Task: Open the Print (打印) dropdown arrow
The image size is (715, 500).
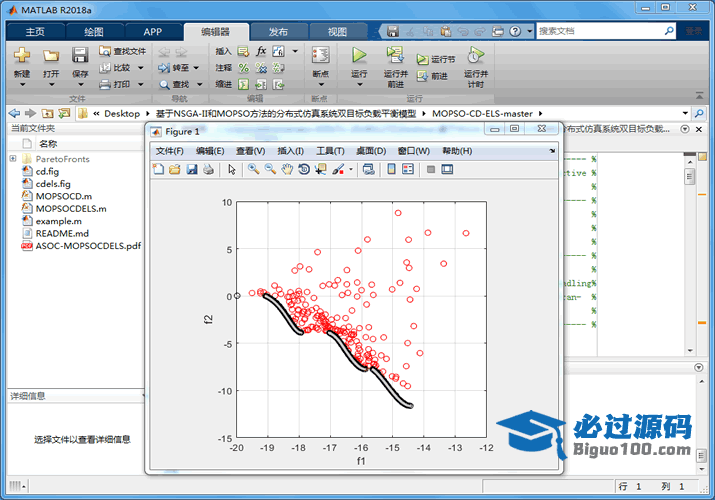Action: (141, 84)
